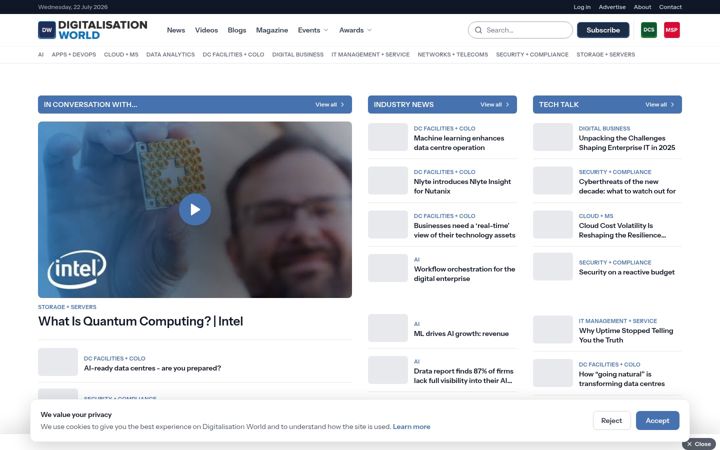The image size is (720, 450).
Task: Open 'Businesses need a real-time view' article
Action: 464,230
